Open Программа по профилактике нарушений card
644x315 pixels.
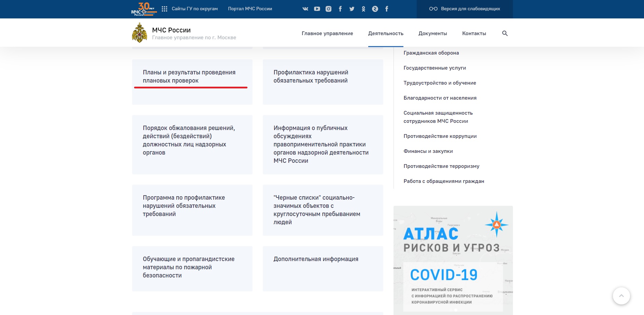192,210
